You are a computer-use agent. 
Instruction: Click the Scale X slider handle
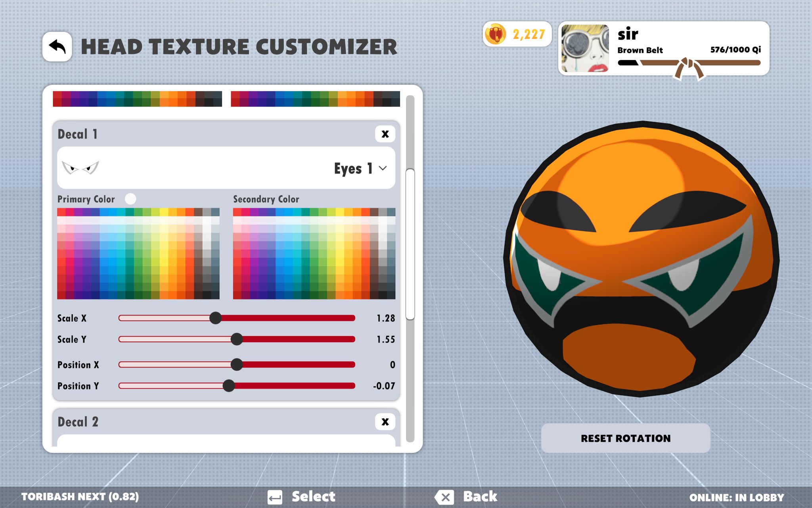[215, 318]
